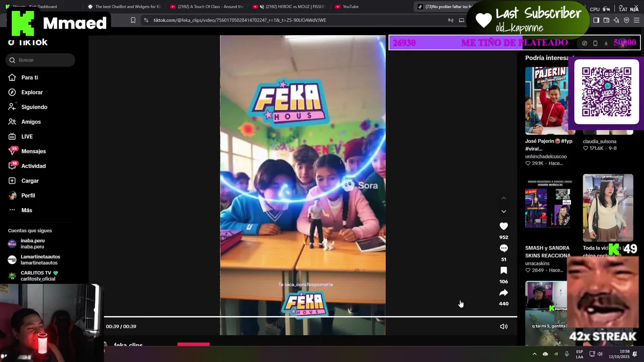Go to the previous video with up chevron
The height and width of the screenshot is (362, 644).
point(504,199)
